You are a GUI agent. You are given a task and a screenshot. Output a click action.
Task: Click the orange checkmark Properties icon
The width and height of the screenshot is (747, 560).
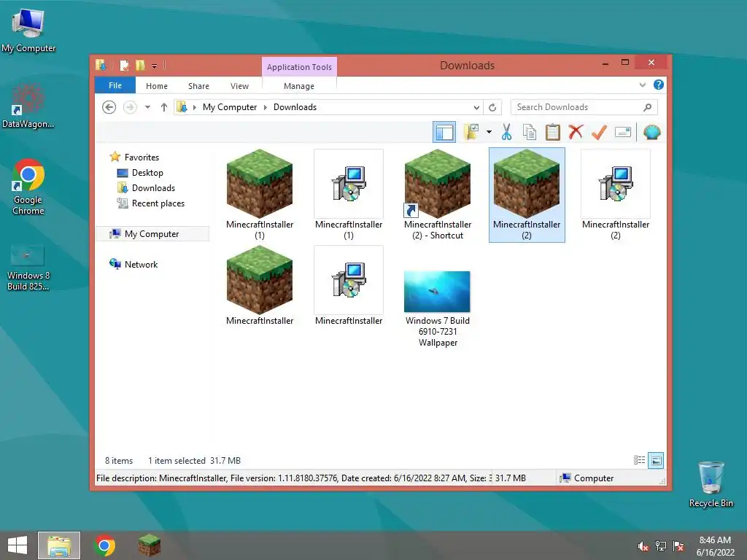click(x=599, y=132)
